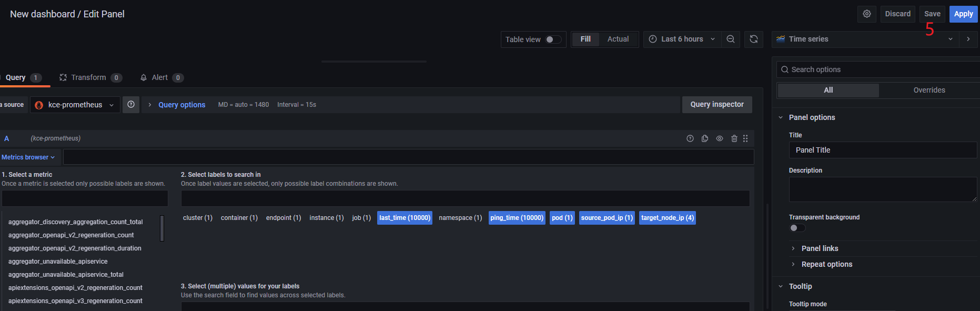Viewport: 980px width, 311px height.
Task: Open the kce-prometheus data source dropdown
Action: (75, 105)
